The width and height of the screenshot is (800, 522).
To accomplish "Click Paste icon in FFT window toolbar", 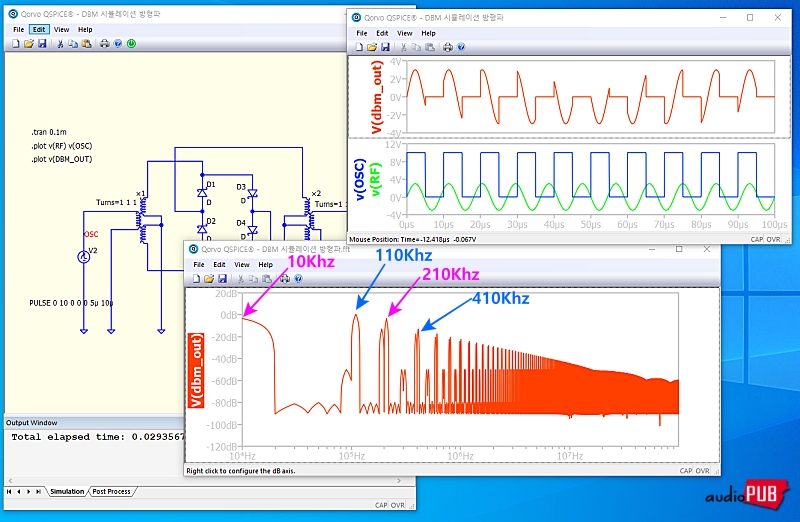I will pos(267,279).
